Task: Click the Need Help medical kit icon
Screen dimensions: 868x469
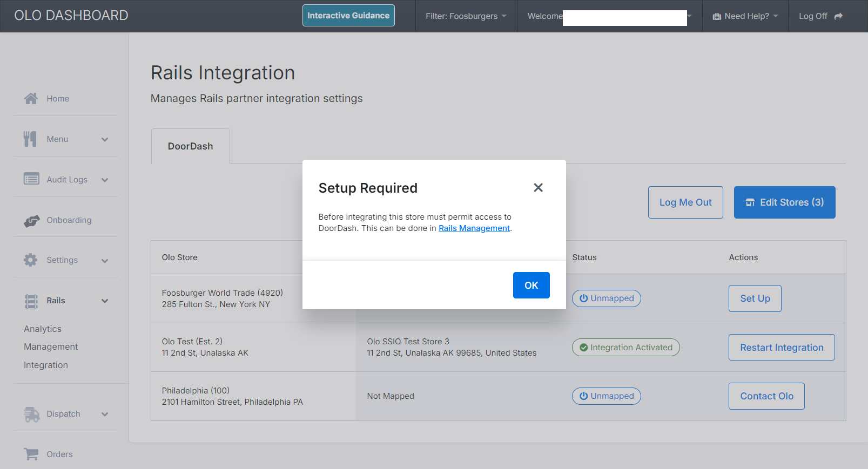Action: 717,16
